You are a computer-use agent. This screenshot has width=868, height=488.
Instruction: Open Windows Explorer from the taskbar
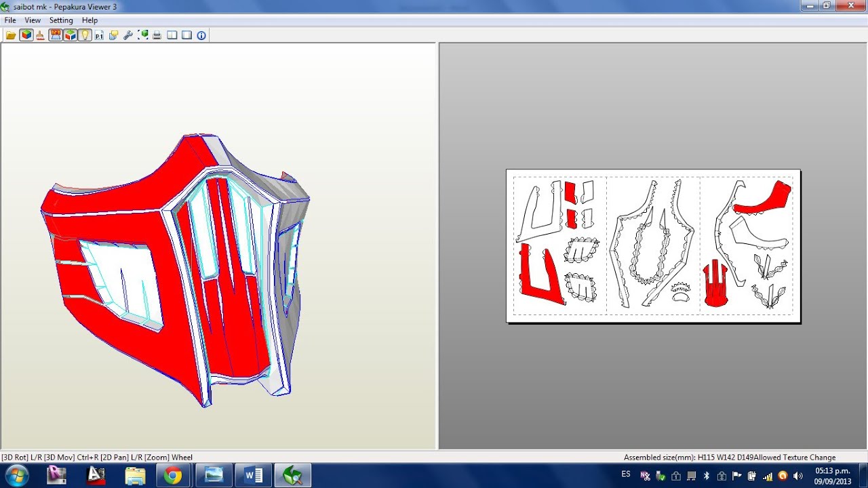click(136, 476)
